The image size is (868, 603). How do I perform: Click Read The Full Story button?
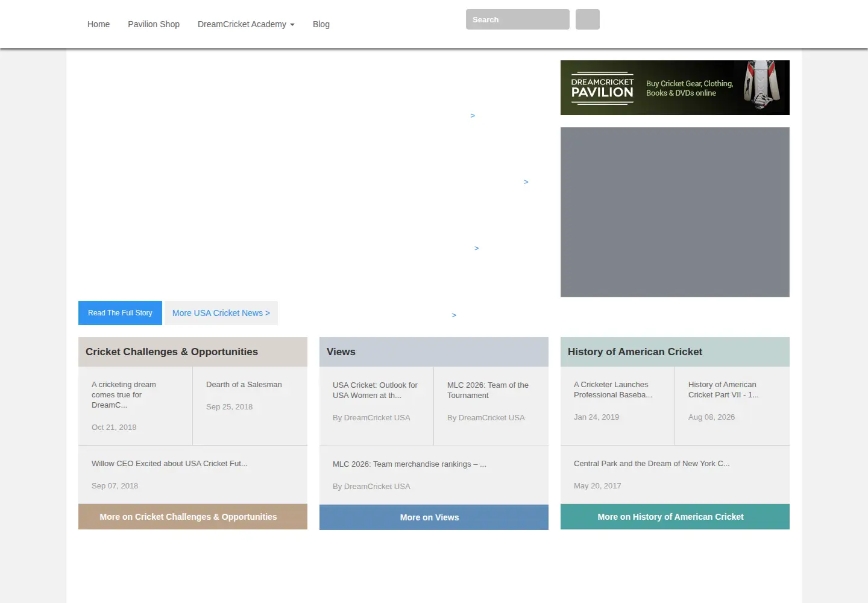point(120,313)
